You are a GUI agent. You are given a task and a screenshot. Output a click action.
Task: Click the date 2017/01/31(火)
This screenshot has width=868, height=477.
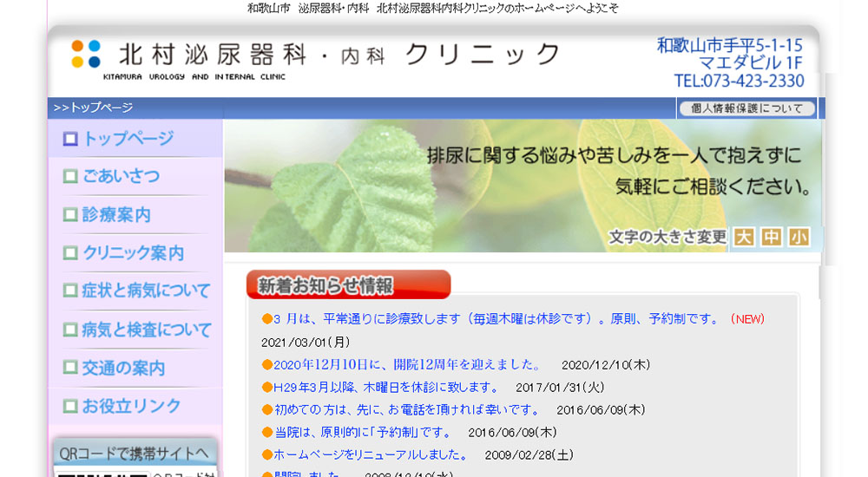point(560,388)
